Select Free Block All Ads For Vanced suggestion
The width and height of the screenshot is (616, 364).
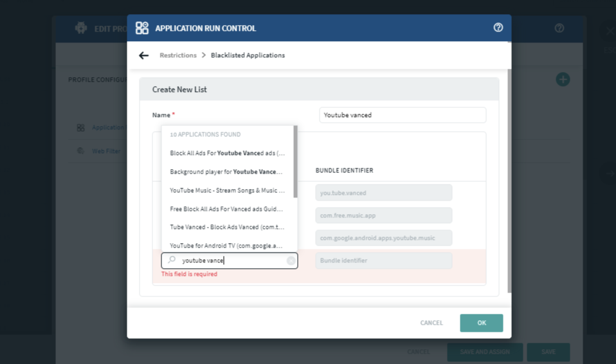pyautogui.click(x=227, y=209)
